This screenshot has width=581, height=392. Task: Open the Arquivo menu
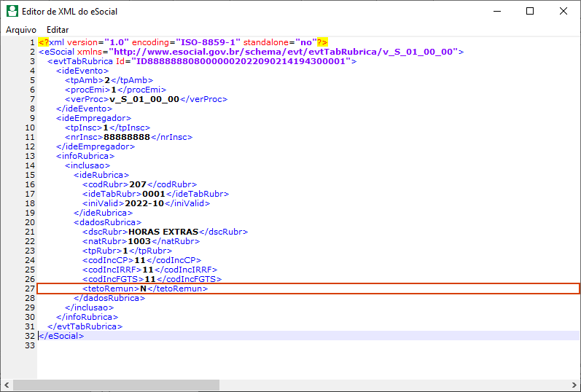21,30
